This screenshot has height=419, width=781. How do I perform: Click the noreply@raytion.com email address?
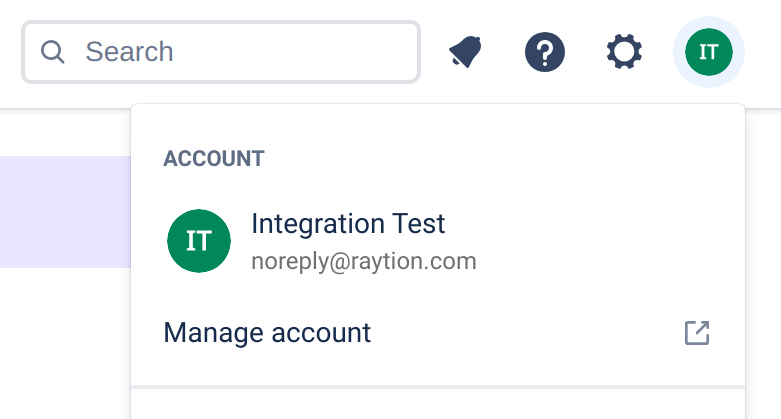point(364,262)
